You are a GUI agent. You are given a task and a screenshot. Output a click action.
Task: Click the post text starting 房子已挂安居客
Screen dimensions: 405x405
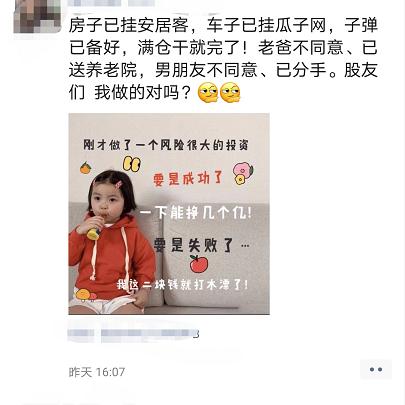(223, 59)
